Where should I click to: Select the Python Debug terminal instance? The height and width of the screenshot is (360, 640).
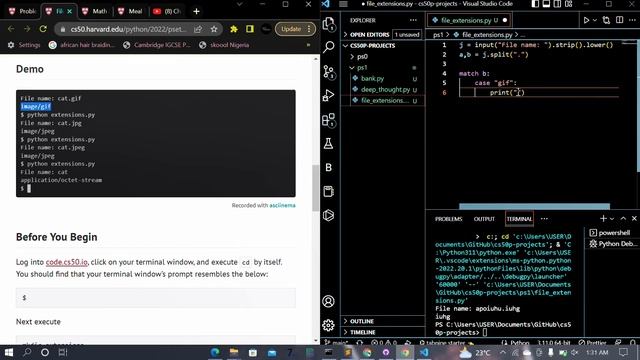(x=613, y=244)
